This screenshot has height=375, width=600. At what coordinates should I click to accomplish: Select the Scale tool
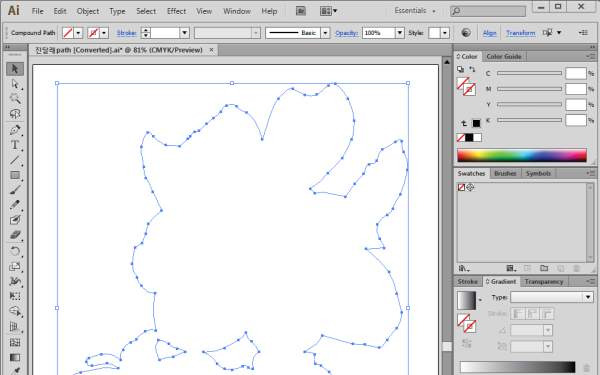[15, 266]
